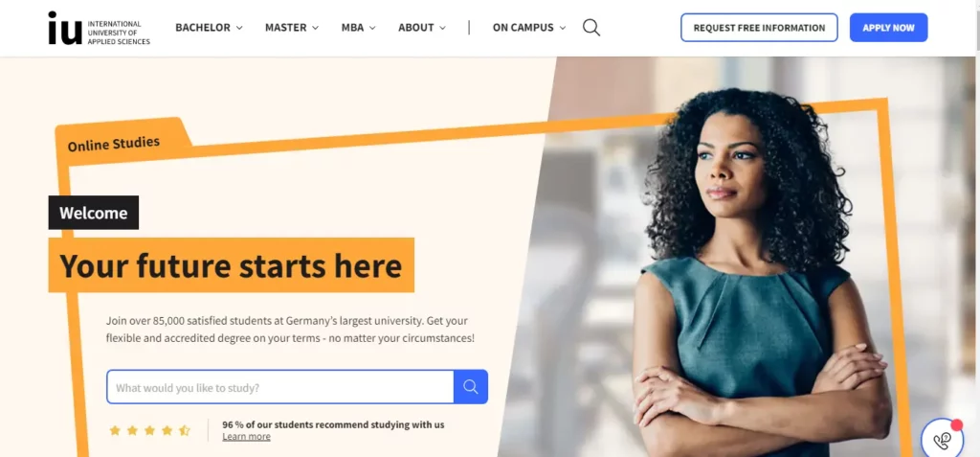Expand the MBA dropdown chevron

point(372,28)
